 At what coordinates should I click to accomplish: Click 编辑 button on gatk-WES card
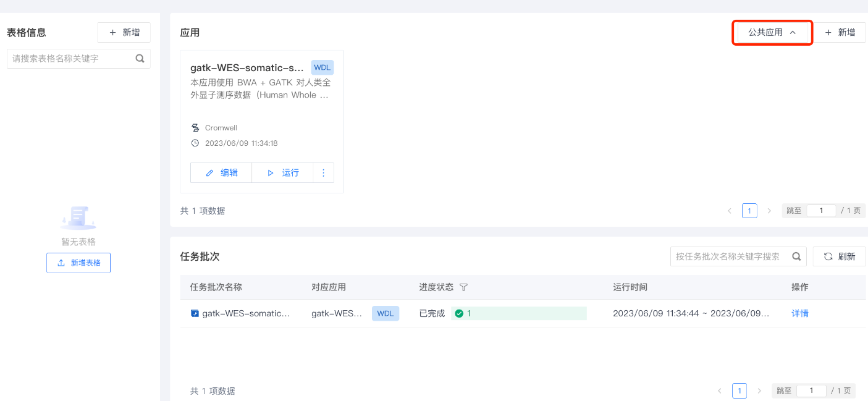click(221, 173)
